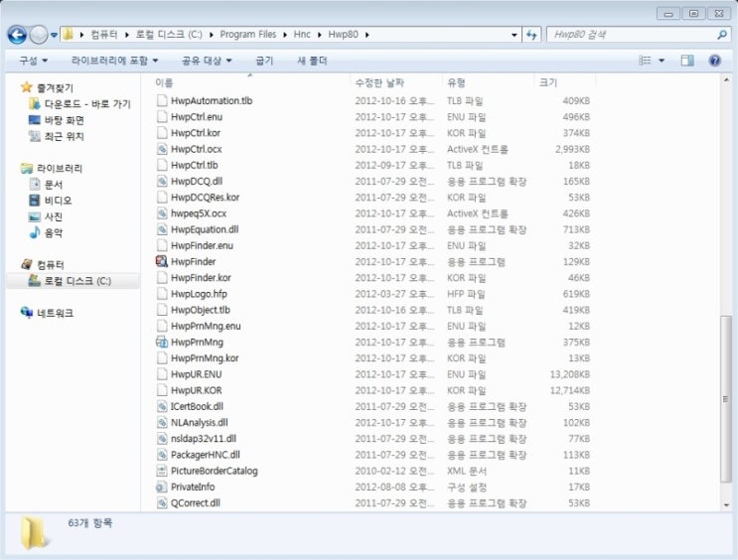Screen dimensions: 738x560
Task: Select the HwpLogo.hfp file name
Action: 199,294
